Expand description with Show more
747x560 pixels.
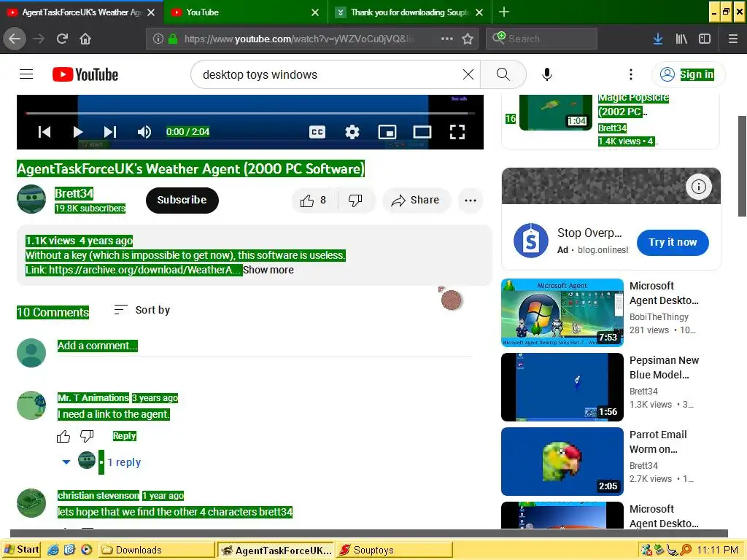tap(268, 270)
